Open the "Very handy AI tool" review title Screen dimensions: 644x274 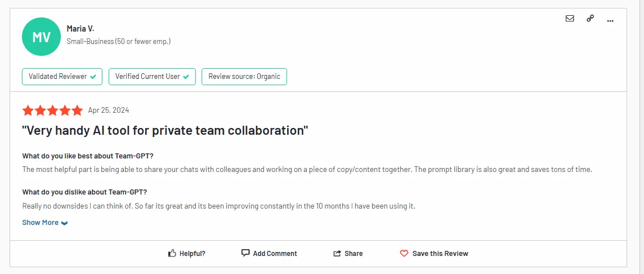(x=165, y=131)
